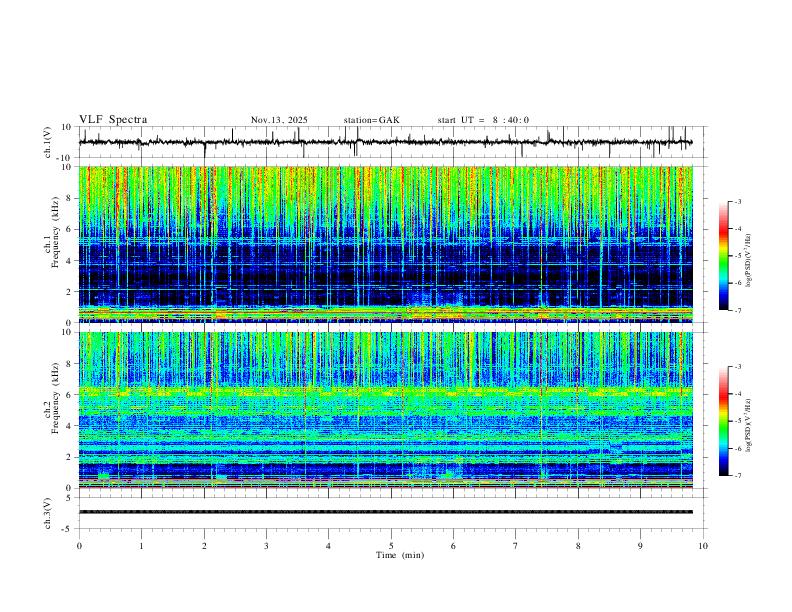Click inside the ch.1 spectrogram panel
Image resolution: width=792 pixels, height=612 pixels.
[385, 244]
